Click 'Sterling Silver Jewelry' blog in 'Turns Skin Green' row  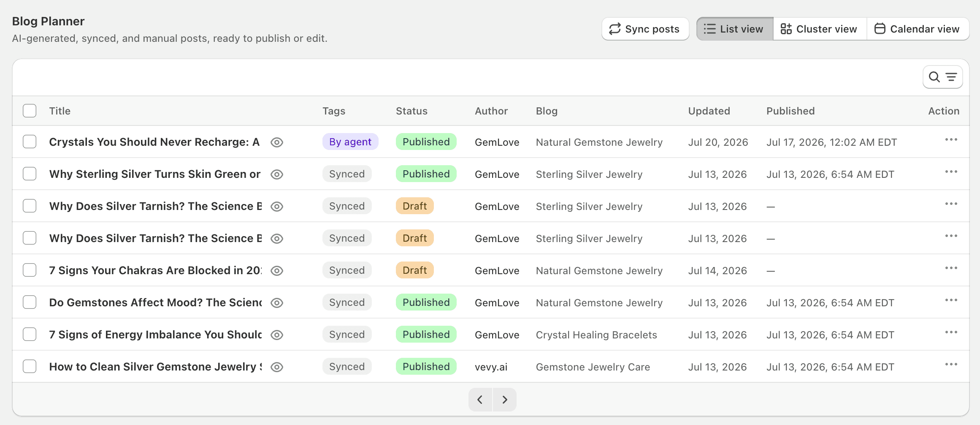[x=589, y=174]
